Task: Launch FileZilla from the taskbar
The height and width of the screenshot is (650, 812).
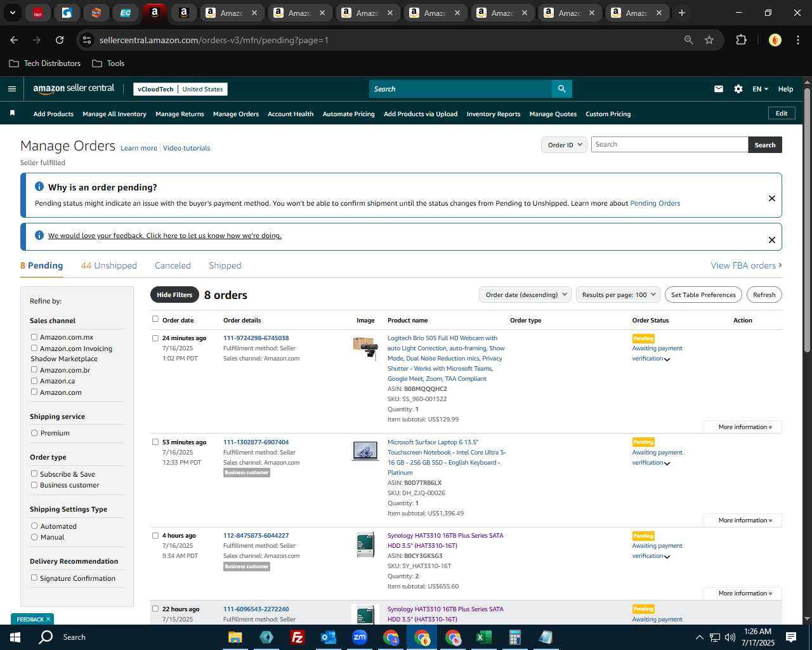Action: 297,637
